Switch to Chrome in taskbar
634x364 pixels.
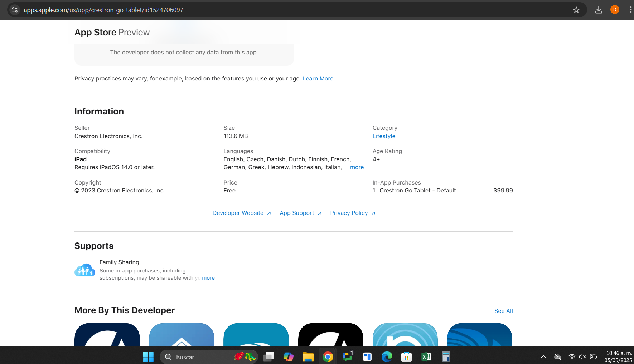coord(328,357)
